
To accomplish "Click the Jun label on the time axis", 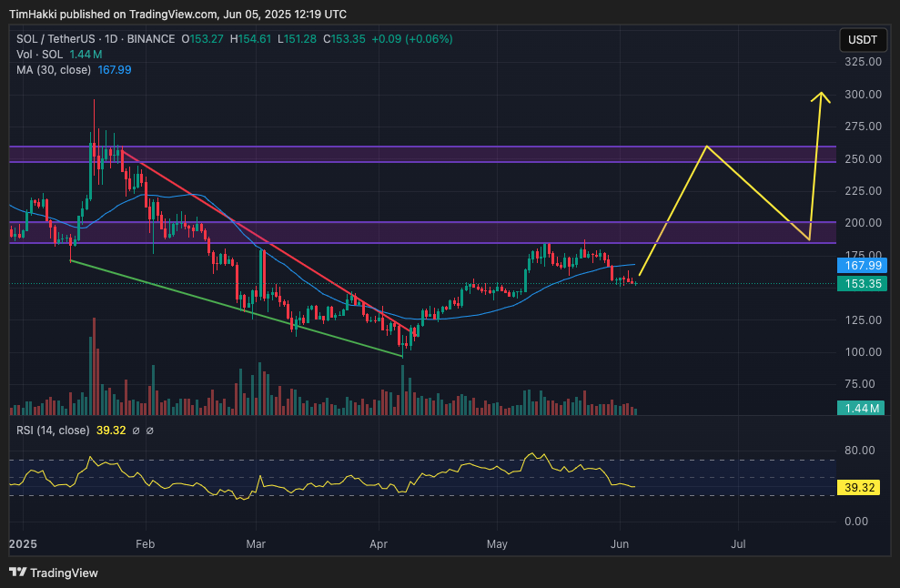I will tap(620, 544).
